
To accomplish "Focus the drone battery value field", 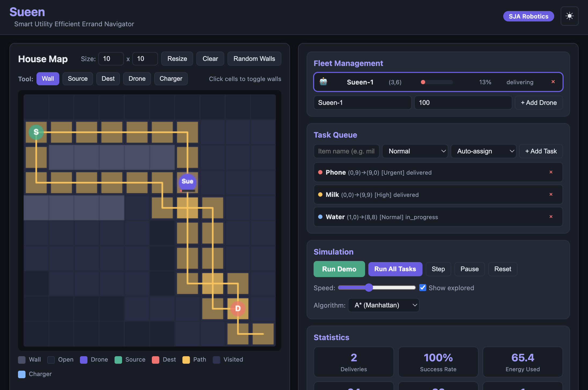I will coord(463,103).
